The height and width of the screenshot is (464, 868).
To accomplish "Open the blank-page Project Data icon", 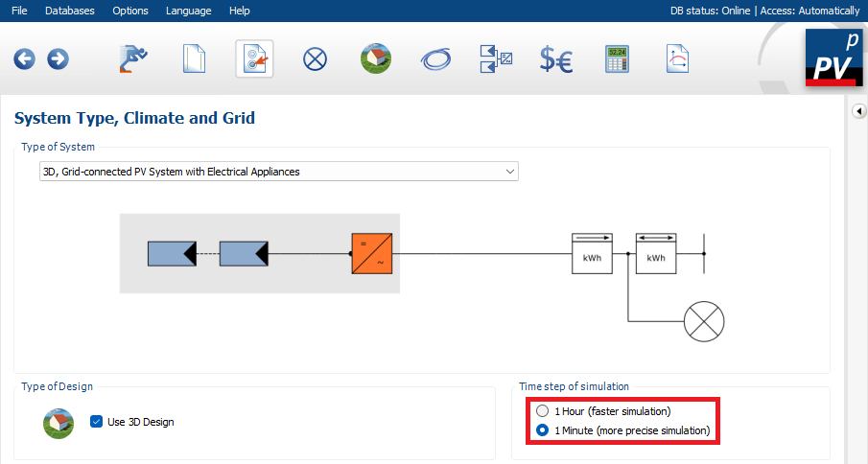I will 195,59.
